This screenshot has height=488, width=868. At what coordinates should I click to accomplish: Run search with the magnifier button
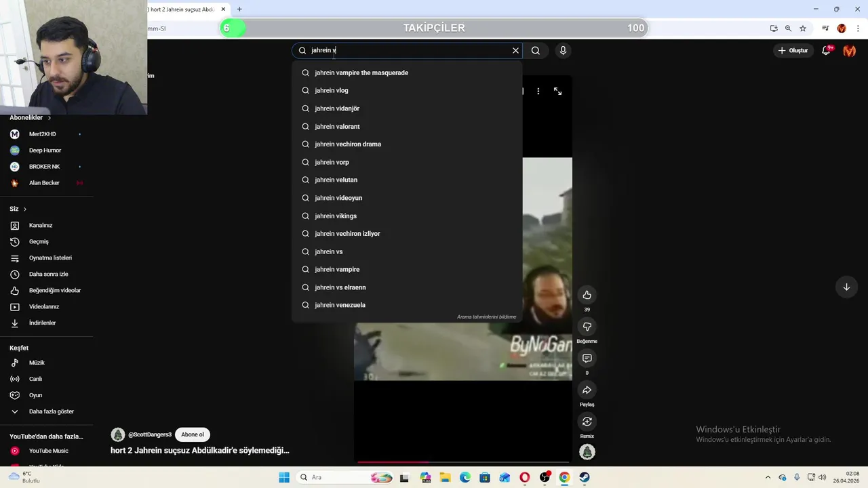click(x=536, y=50)
